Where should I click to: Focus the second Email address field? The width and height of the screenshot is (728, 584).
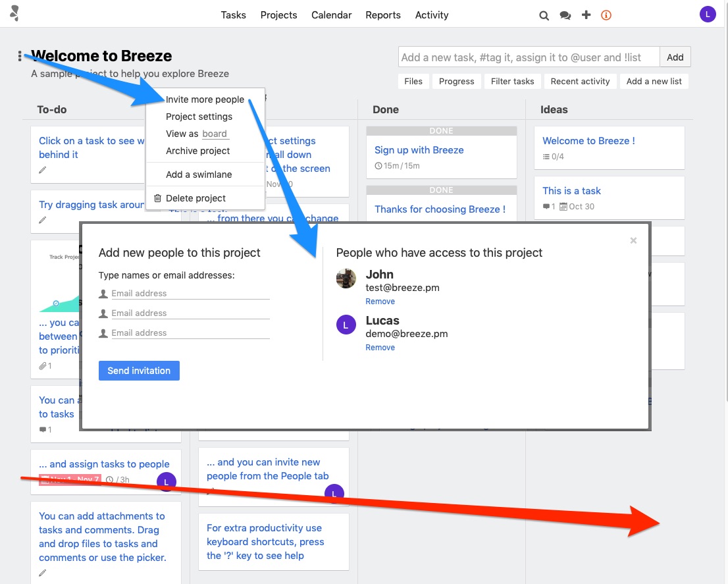point(190,313)
